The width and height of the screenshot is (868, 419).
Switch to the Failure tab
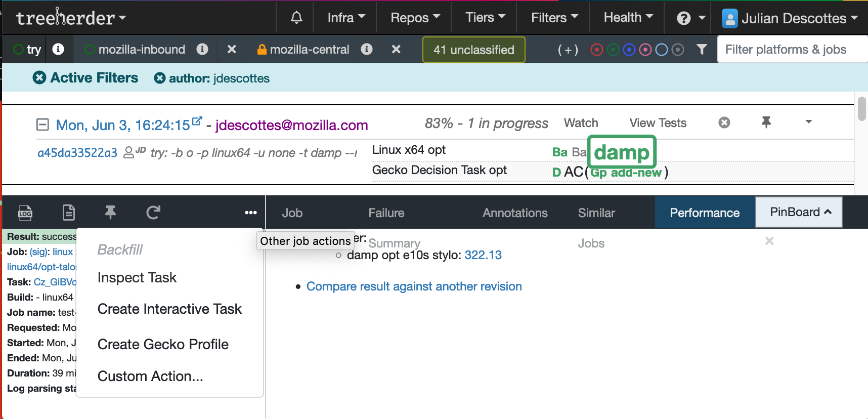(x=386, y=213)
